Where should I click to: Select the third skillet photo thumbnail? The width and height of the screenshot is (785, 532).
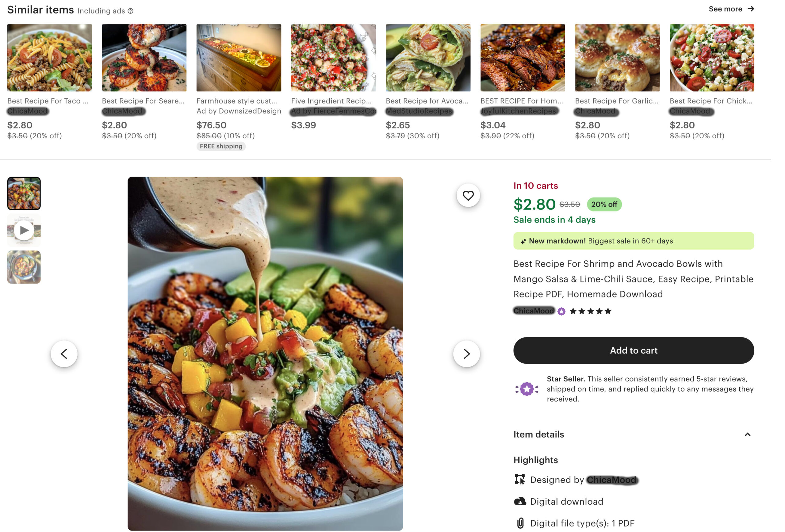24,267
